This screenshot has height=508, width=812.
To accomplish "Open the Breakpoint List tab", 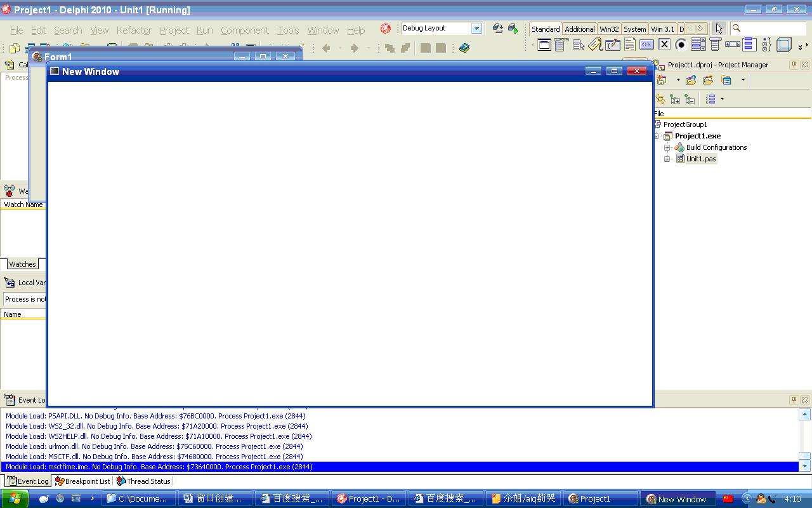I will 82,481.
